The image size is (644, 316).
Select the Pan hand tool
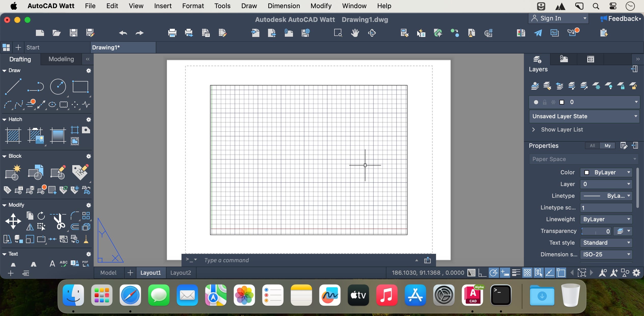coord(355,33)
